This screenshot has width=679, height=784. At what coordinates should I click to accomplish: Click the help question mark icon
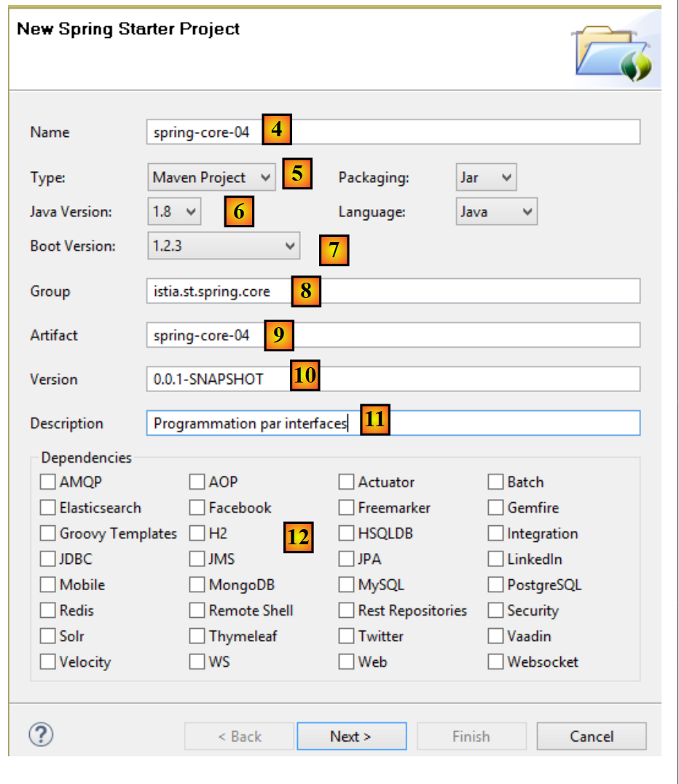(x=41, y=734)
